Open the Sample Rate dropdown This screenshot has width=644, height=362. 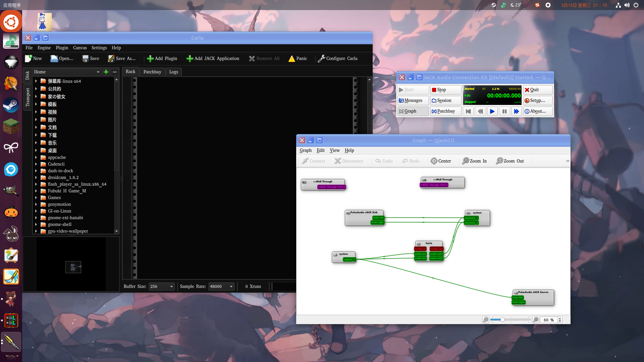point(221,287)
